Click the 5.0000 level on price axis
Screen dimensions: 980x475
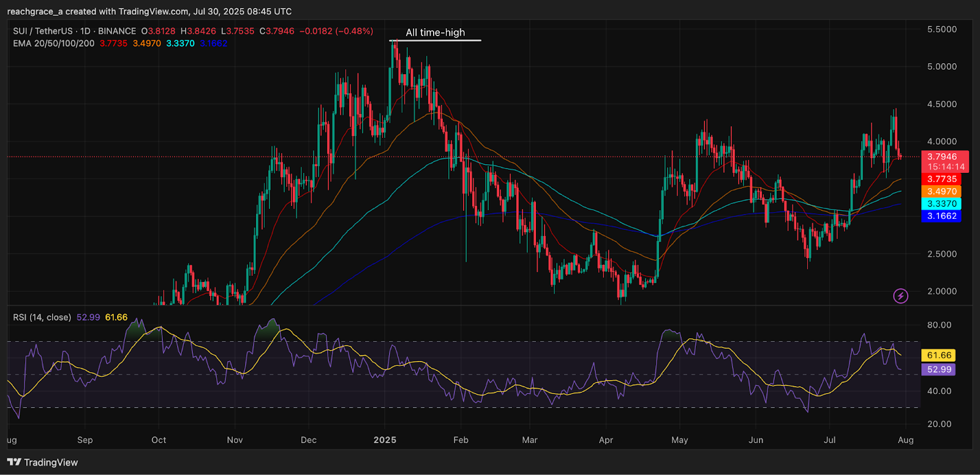pos(941,67)
